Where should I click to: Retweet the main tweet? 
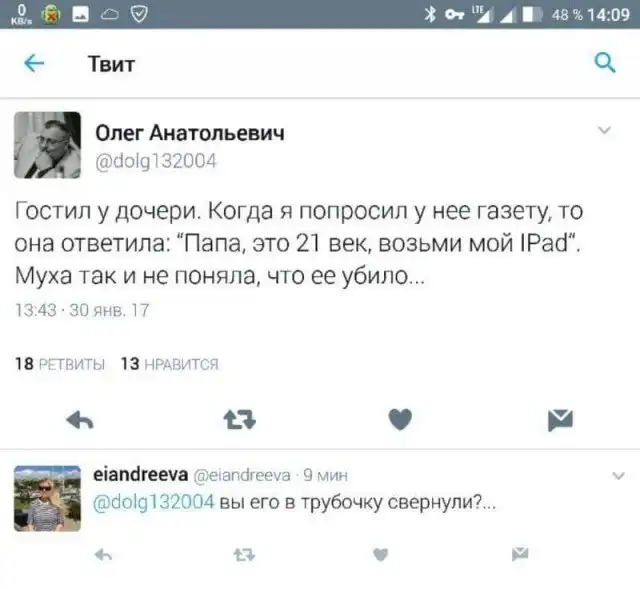tap(240, 420)
